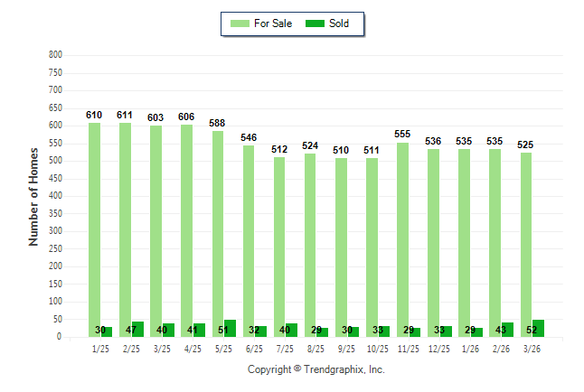584x392 pixels.
Task: Click the 5/25 Sold bar (51)
Action: [x=230, y=328]
